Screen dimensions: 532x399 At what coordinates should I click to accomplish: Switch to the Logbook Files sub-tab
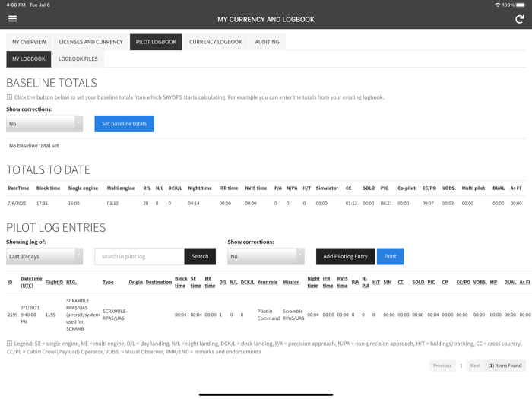(78, 59)
